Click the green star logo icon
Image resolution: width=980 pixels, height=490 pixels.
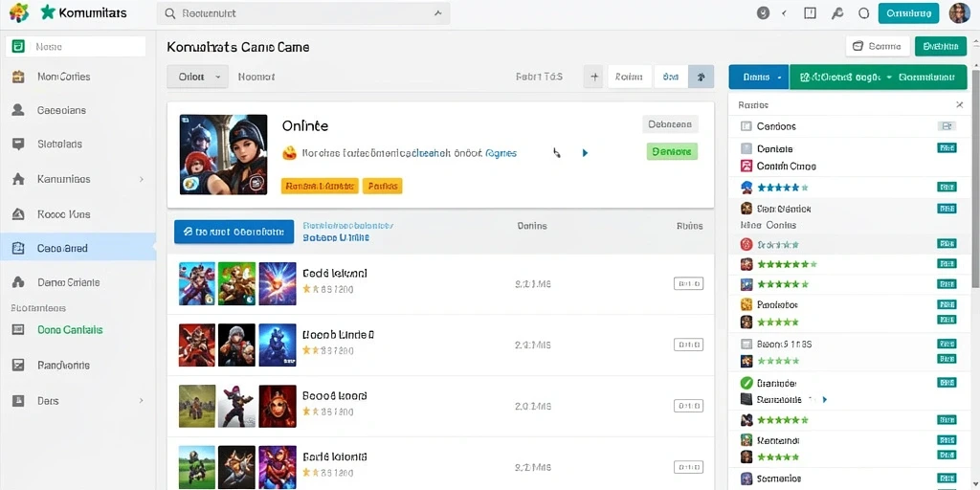coord(48,12)
